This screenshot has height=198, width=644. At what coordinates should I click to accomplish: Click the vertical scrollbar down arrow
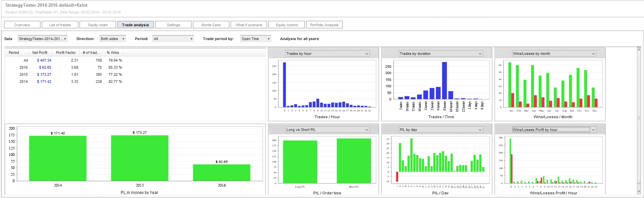(639, 191)
